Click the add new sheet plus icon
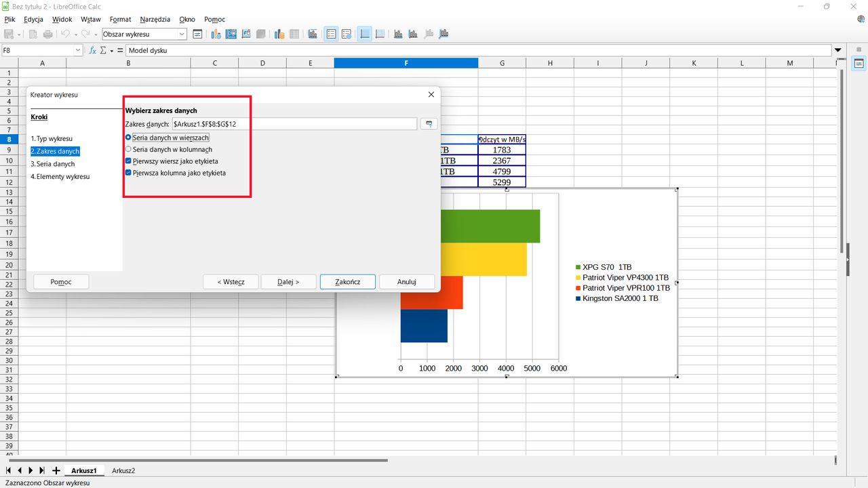868x488 pixels. pyautogui.click(x=56, y=470)
